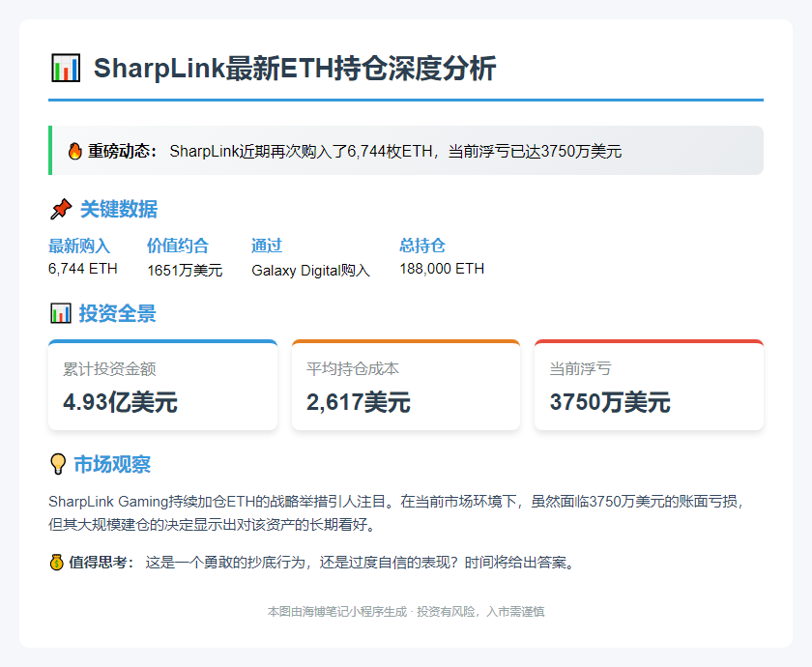Viewport: 812px width, 667px height.
Task: Click the 4.93亿美元 figure
Action: coord(120,402)
